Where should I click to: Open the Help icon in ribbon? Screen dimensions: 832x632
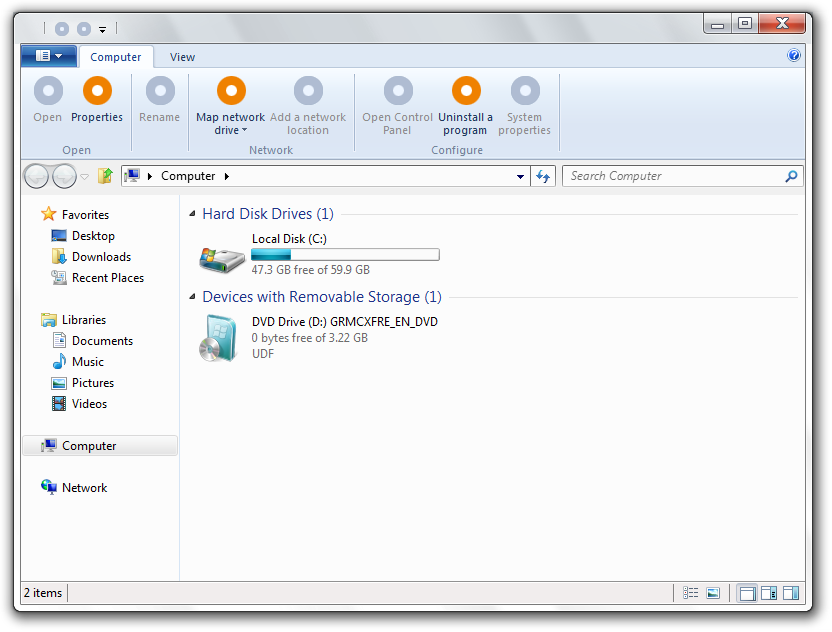click(x=794, y=55)
